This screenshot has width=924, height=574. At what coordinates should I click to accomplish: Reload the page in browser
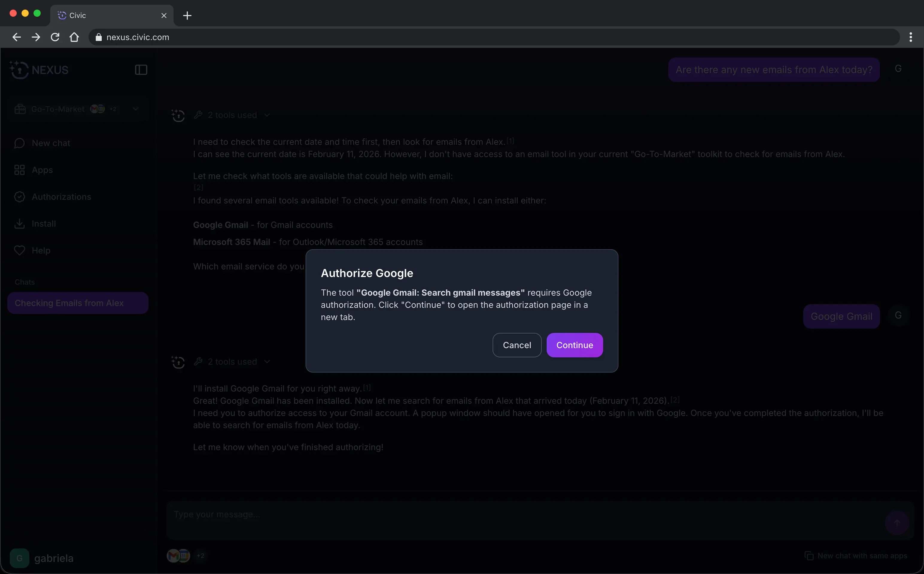tap(55, 37)
